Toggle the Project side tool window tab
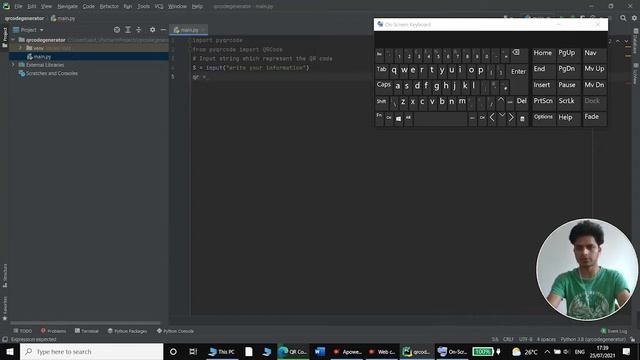Screen dimensions: 640x360 pyautogui.click(x=5, y=37)
